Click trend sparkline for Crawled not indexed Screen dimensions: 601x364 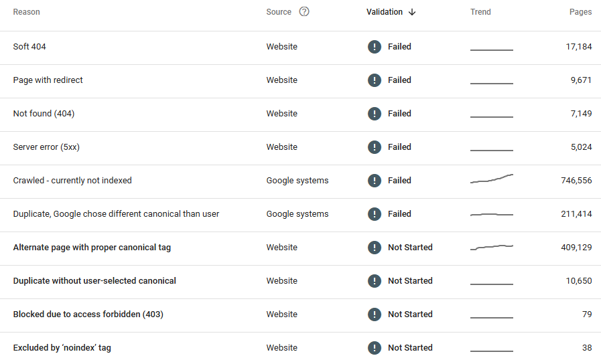492,179
